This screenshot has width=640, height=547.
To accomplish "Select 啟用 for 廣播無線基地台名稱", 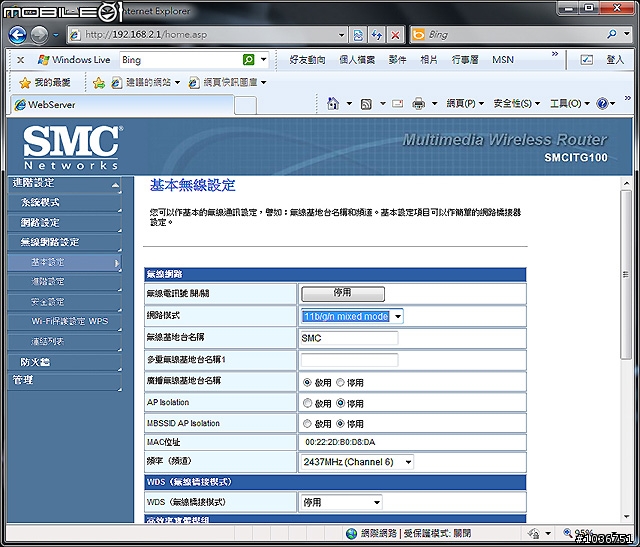I will (x=307, y=382).
